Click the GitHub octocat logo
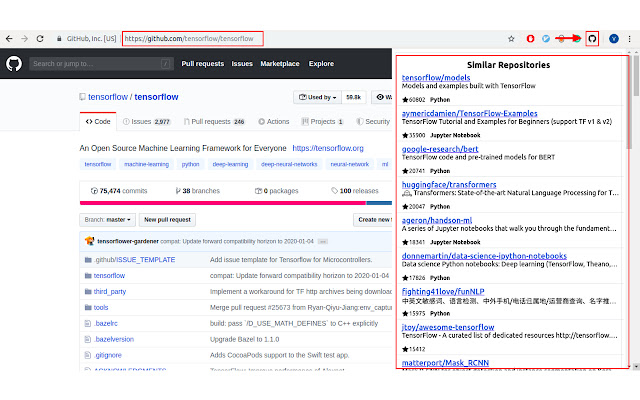The image size is (640, 400). pos(14,64)
